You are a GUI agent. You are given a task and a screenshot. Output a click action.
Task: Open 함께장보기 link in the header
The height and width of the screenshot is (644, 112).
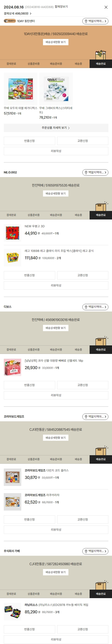point(61,7)
